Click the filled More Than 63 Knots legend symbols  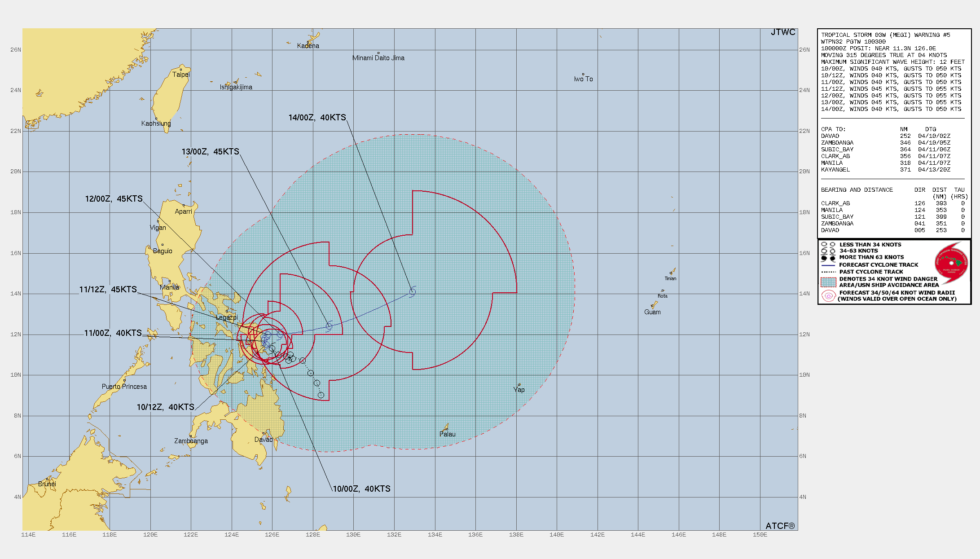[x=828, y=258]
